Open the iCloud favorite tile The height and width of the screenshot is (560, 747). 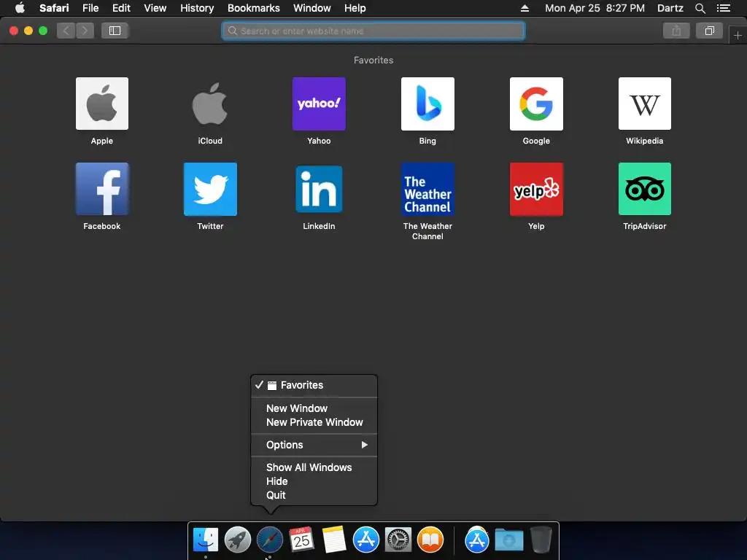tap(210, 104)
